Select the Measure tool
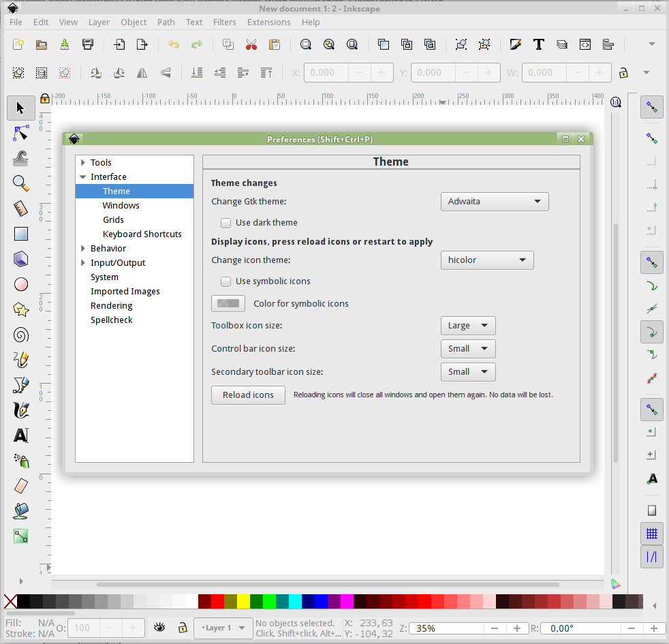The height and width of the screenshot is (644, 669). click(x=20, y=209)
